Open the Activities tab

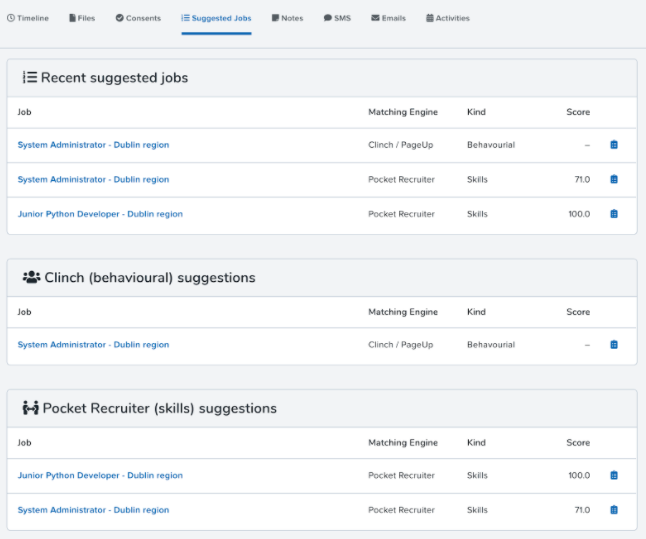tap(448, 18)
